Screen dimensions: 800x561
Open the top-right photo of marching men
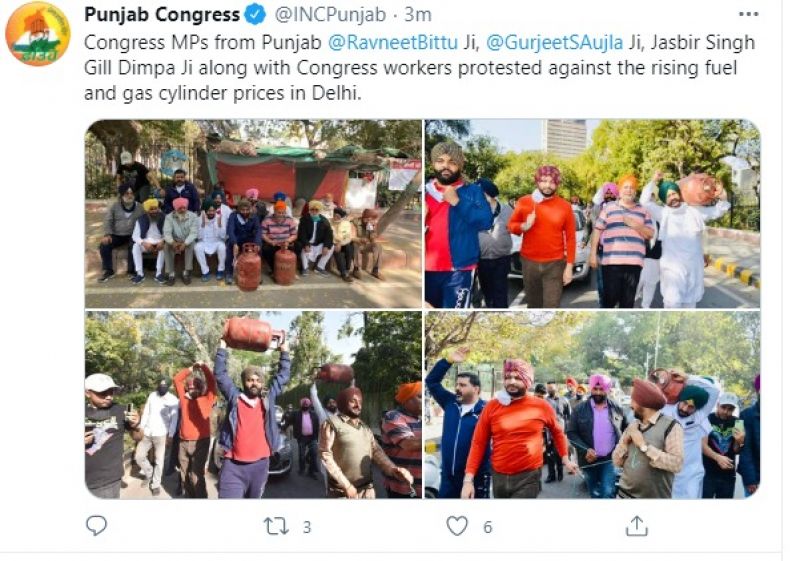click(592, 214)
